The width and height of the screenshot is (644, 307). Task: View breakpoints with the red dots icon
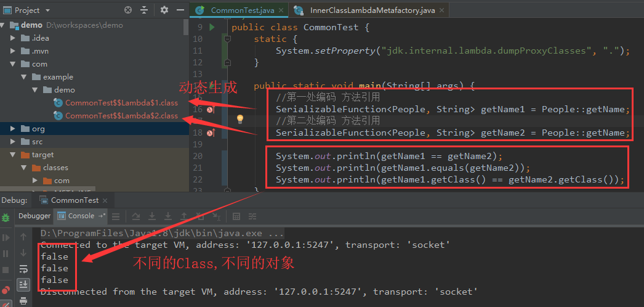click(6, 290)
